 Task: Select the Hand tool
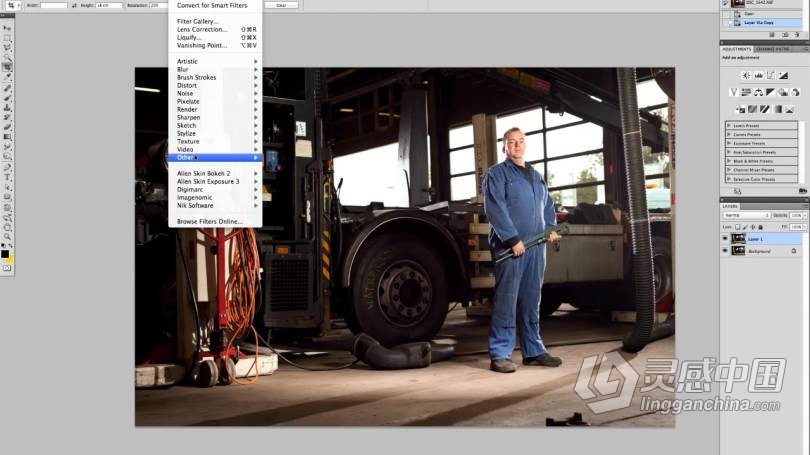click(7, 227)
